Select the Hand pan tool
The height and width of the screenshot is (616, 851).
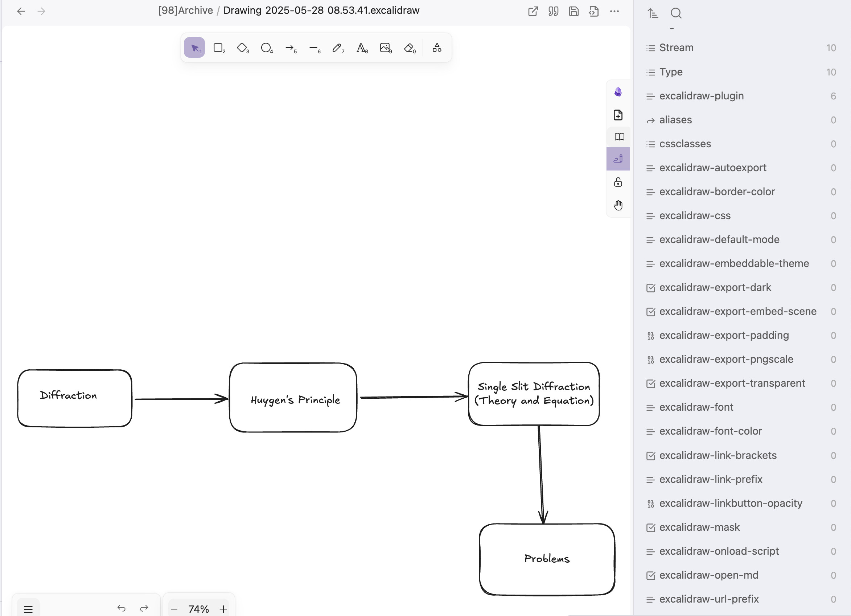(x=618, y=205)
